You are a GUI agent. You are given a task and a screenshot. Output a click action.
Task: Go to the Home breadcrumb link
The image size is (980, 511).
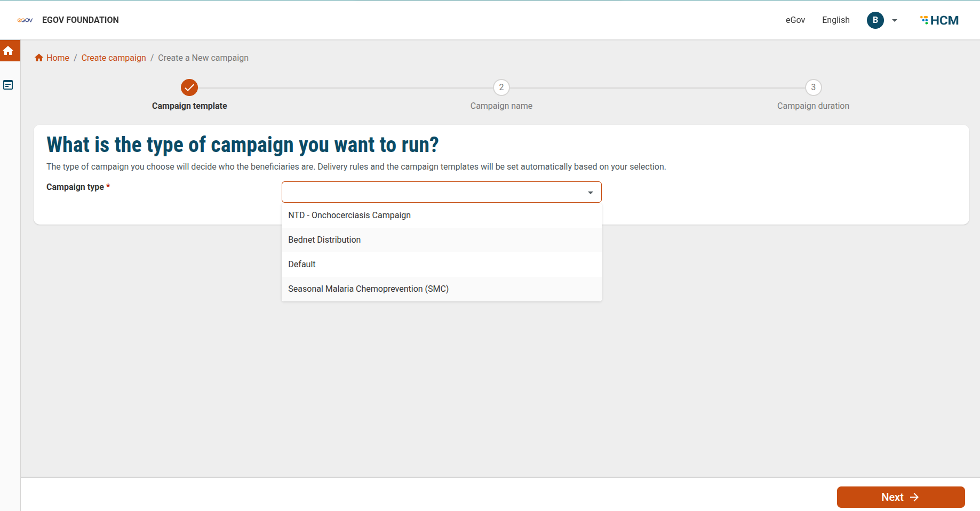pos(58,58)
